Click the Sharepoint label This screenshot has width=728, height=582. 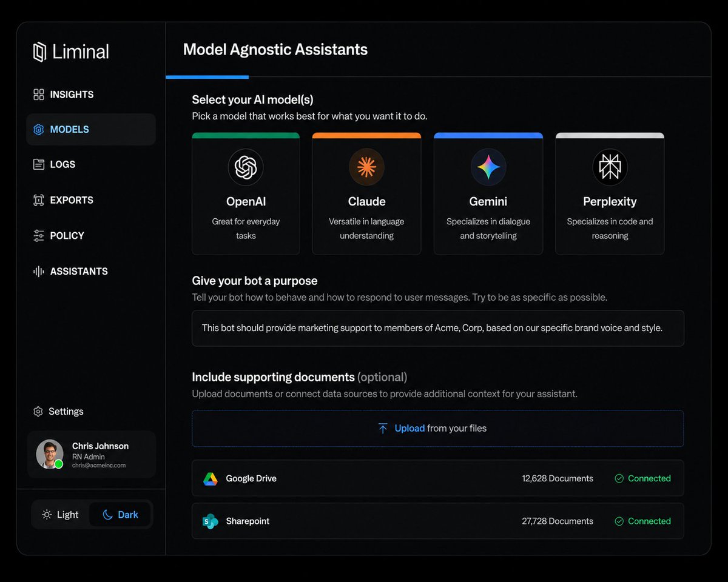pyautogui.click(x=248, y=521)
